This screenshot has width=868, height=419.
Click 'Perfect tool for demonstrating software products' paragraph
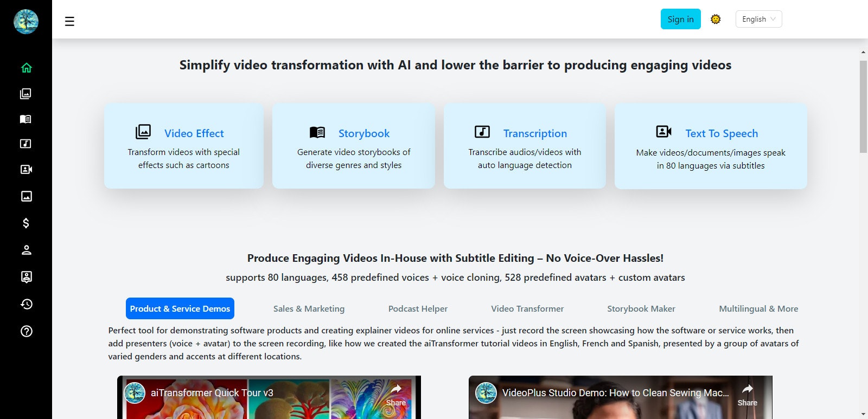[x=454, y=343]
